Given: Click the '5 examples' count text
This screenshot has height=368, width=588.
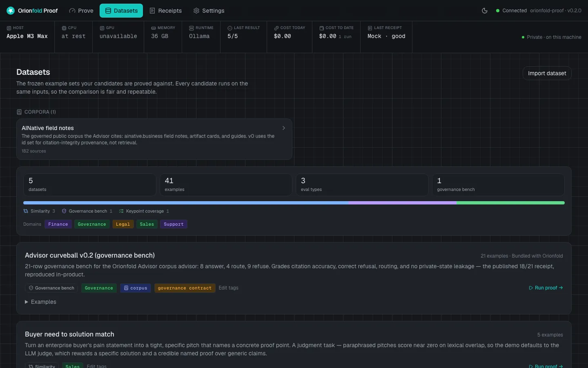Looking at the screenshot, I should click(550, 335).
